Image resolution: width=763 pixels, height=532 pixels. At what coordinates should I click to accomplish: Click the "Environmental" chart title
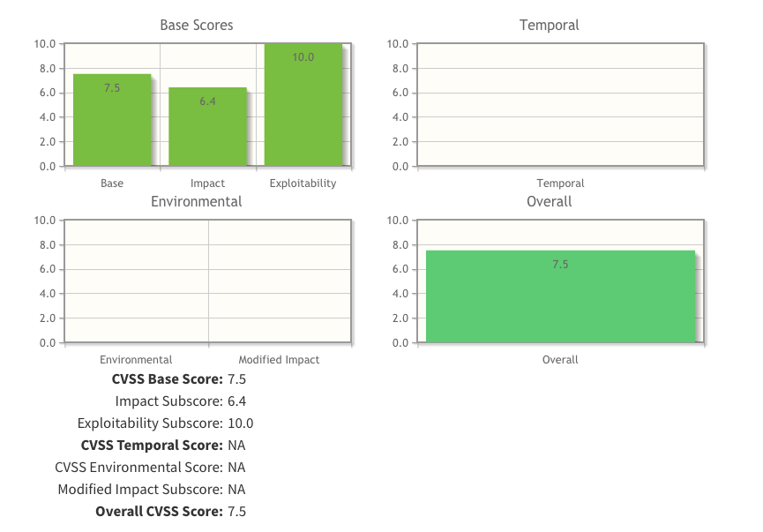[x=197, y=201]
